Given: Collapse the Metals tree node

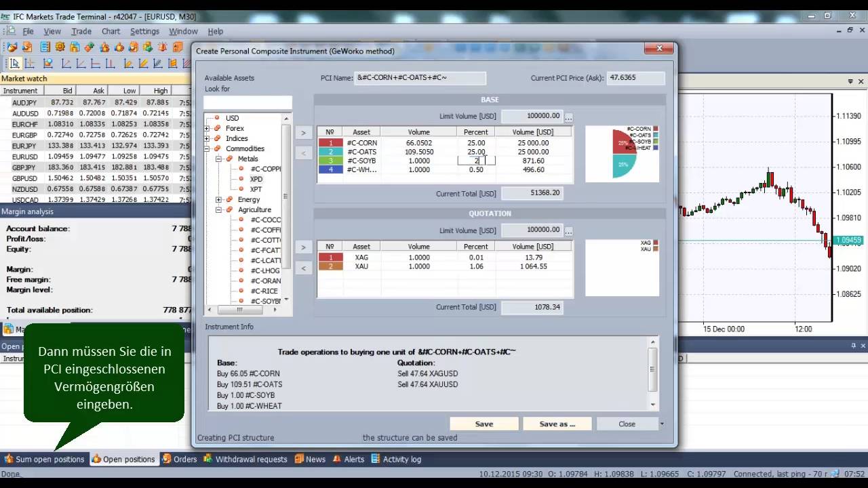Looking at the screenshot, I should [218, 159].
